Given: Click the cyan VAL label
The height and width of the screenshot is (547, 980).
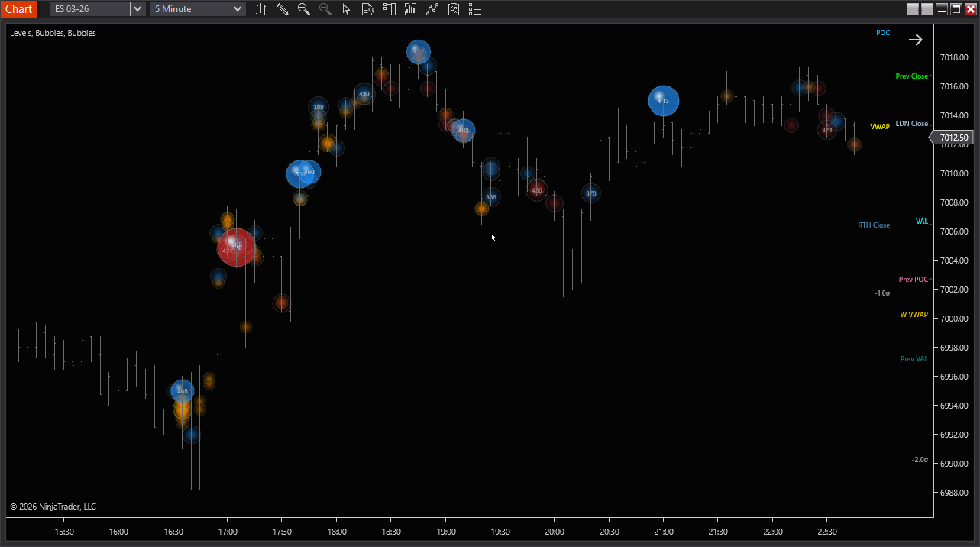Looking at the screenshot, I should click(922, 221).
